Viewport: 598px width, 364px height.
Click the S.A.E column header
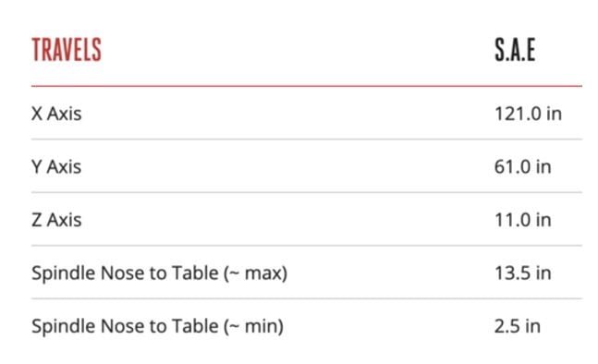pos(515,50)
